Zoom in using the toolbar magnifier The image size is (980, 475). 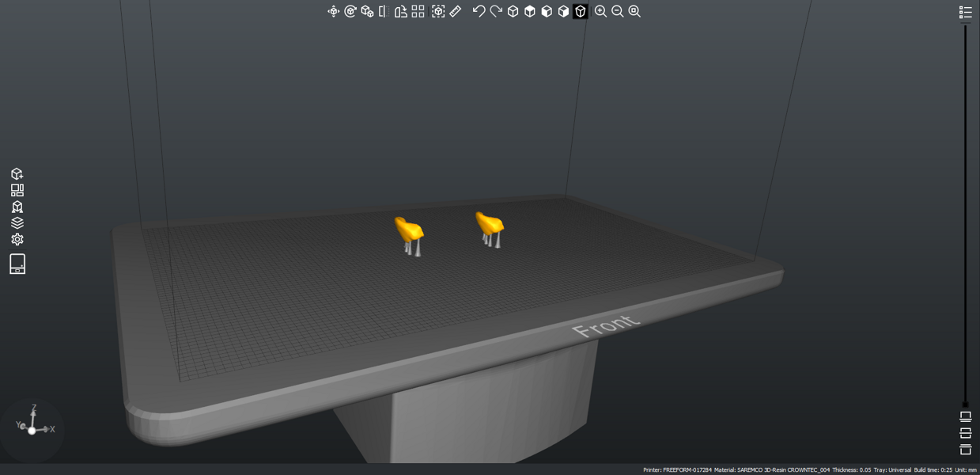(x=600, y=11)
